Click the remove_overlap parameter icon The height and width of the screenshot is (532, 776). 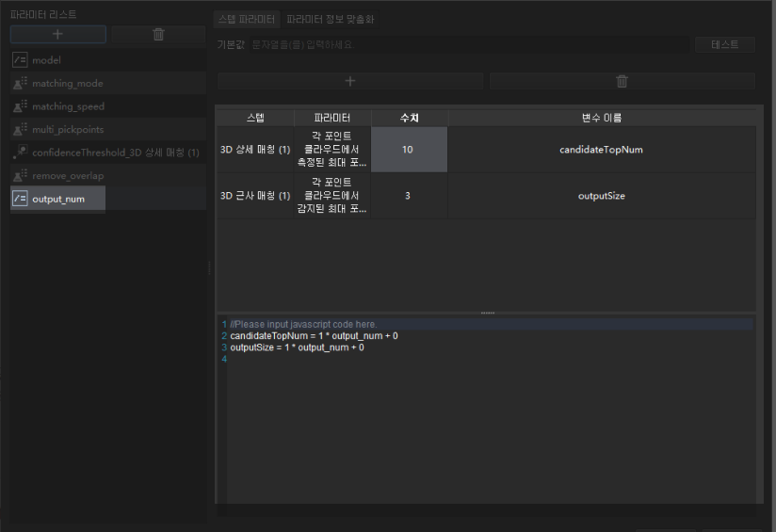pos(20,175)
